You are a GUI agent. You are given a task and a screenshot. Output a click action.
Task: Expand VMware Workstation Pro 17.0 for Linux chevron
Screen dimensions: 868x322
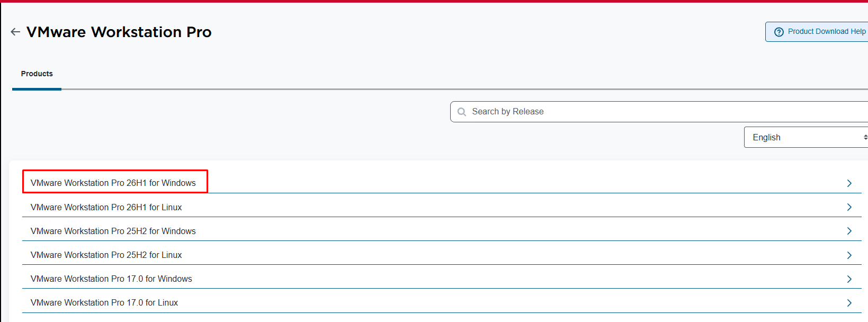click(849, 303)
